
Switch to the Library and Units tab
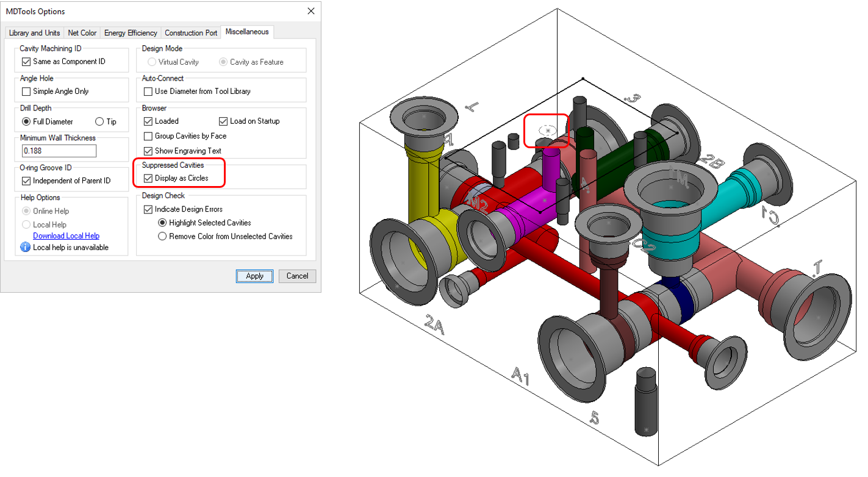[34, 33]
